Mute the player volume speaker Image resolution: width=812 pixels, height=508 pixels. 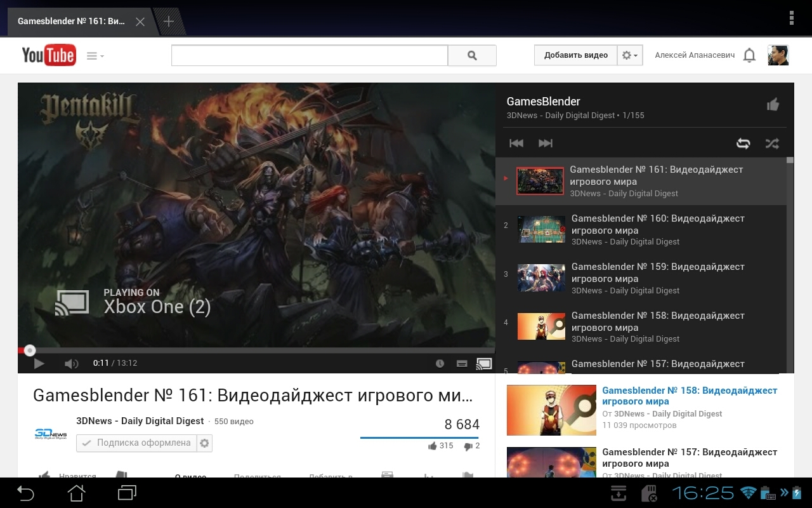[71, 363]
